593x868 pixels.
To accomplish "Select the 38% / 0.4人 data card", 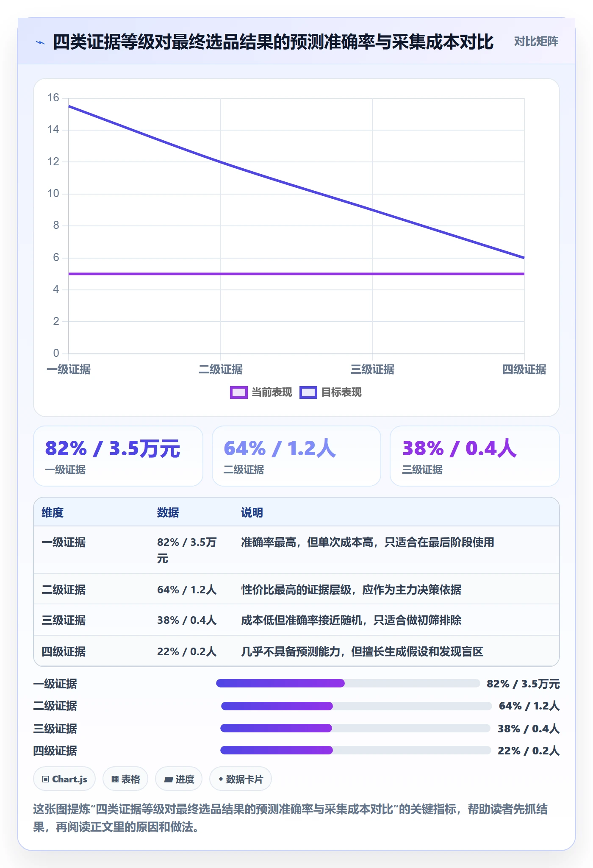I will (475, 456).
